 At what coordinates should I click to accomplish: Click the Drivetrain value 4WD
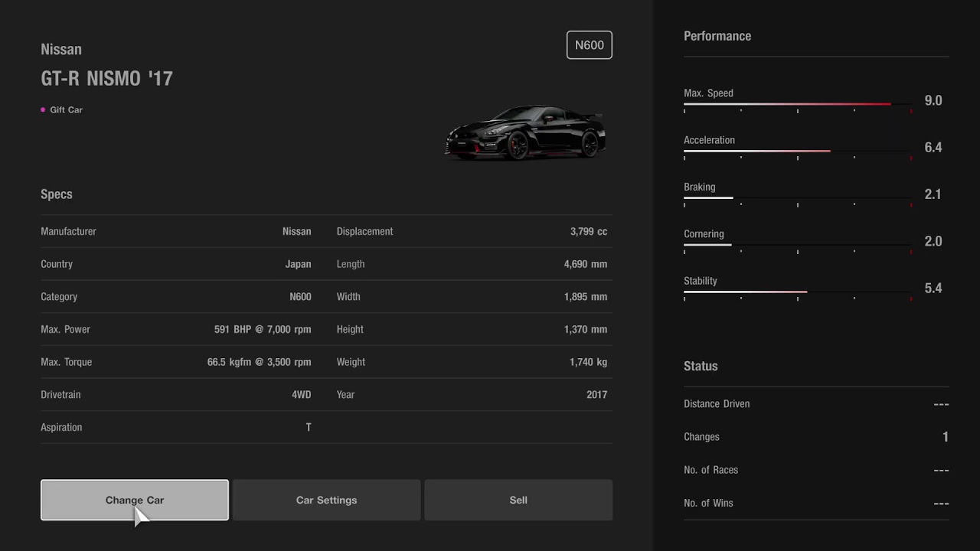click(302, 395)
